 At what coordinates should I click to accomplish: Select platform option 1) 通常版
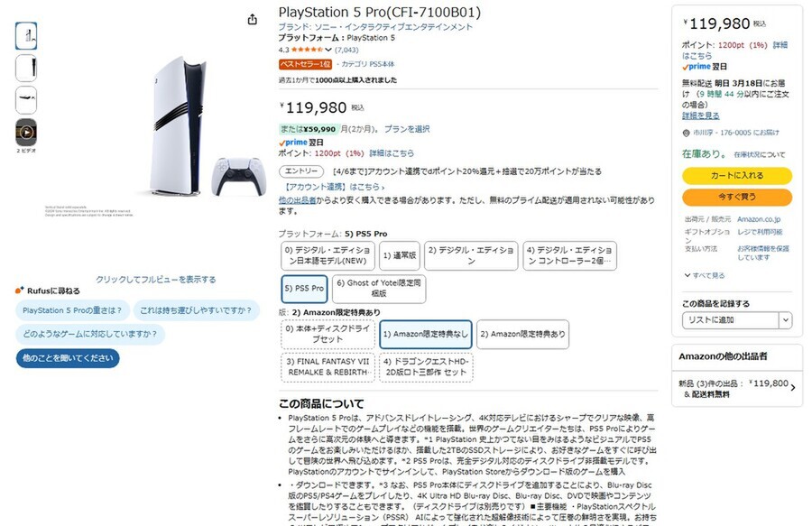pos(400,255)
